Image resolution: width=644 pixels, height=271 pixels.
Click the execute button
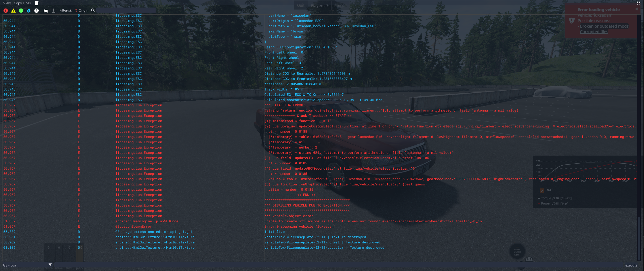click(631, 265)
